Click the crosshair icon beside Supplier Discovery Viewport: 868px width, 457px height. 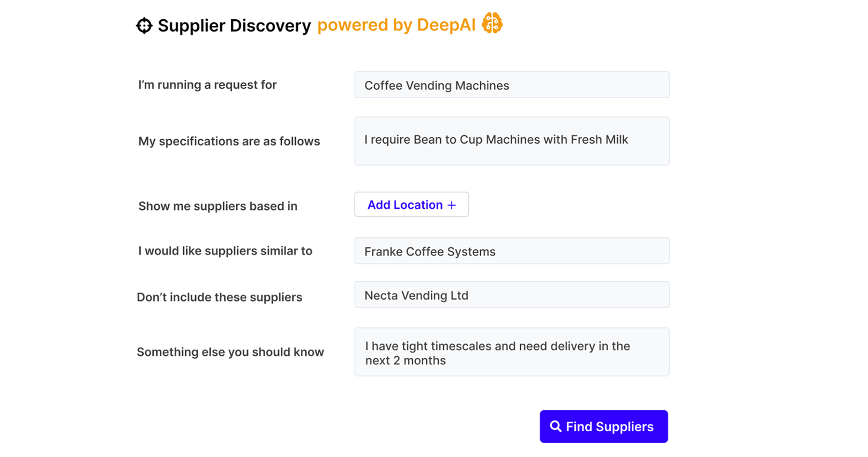(x=144, y=25)
